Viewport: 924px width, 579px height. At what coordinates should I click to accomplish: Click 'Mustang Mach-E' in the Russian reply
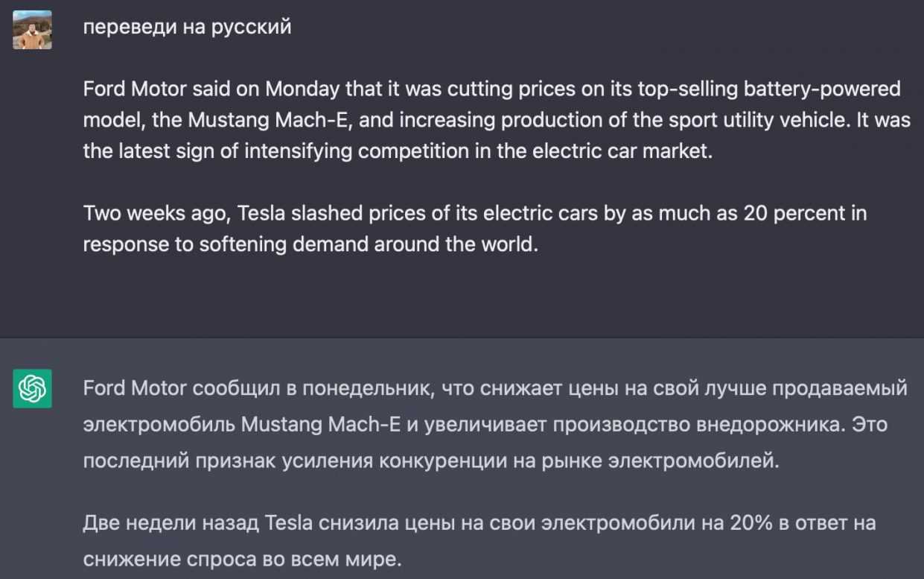[x=320, y=424]
